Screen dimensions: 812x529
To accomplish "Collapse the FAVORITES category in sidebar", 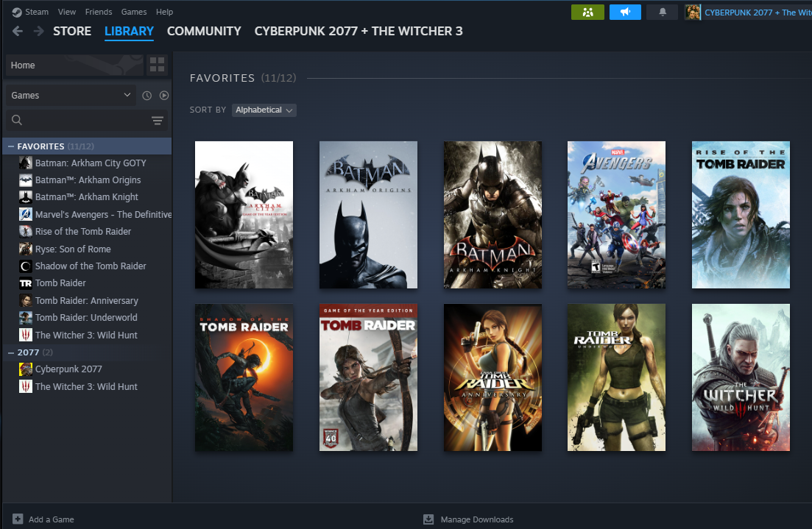I will (x=11, y=146).
